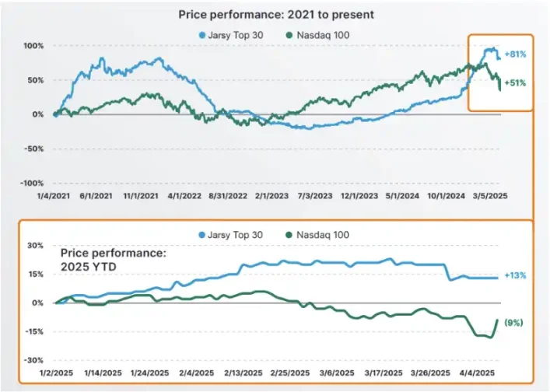This screenshot has height=392, width=550.
Task: Click the -30% y-axis label on YTD chart
Action: pos(33,360)
